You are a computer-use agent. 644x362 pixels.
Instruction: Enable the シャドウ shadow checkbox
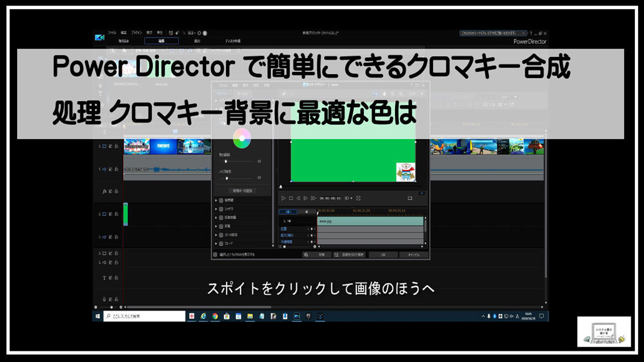(x=221, y=209)
